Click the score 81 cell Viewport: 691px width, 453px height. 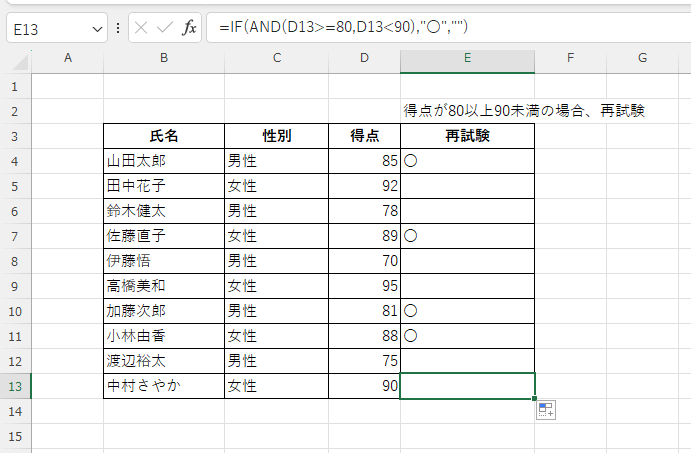[x=364, y=311]
